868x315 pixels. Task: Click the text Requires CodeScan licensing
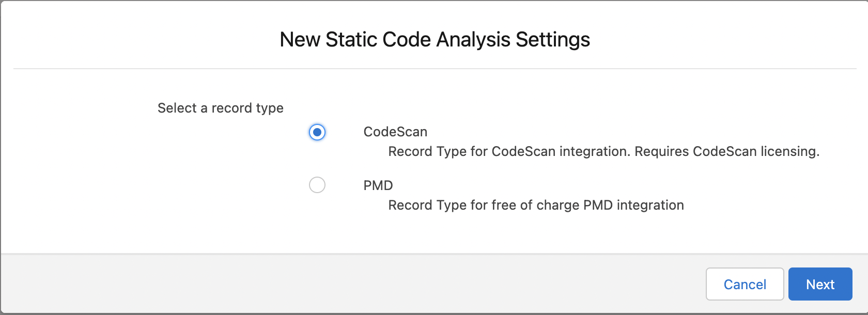[726, 151]
